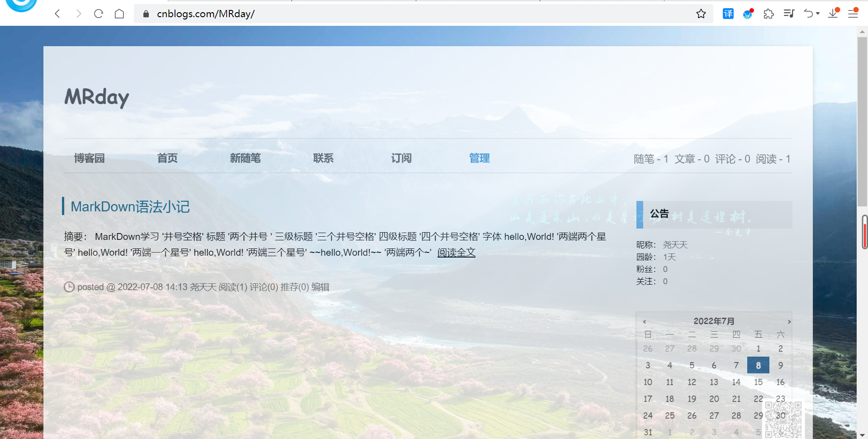
Task: Open the 管理 navigation tab
Action: click(x=479, y=158)
